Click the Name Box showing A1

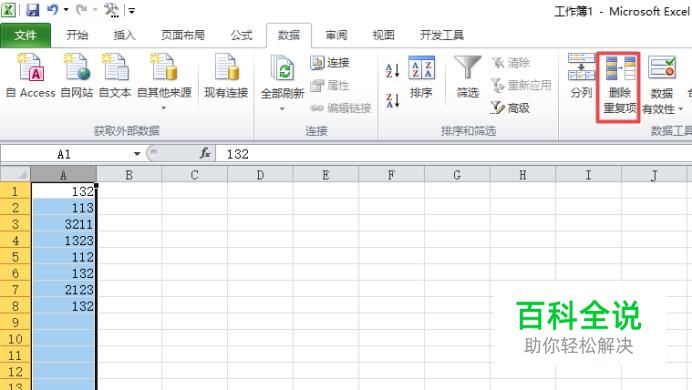tap(65, 154)
